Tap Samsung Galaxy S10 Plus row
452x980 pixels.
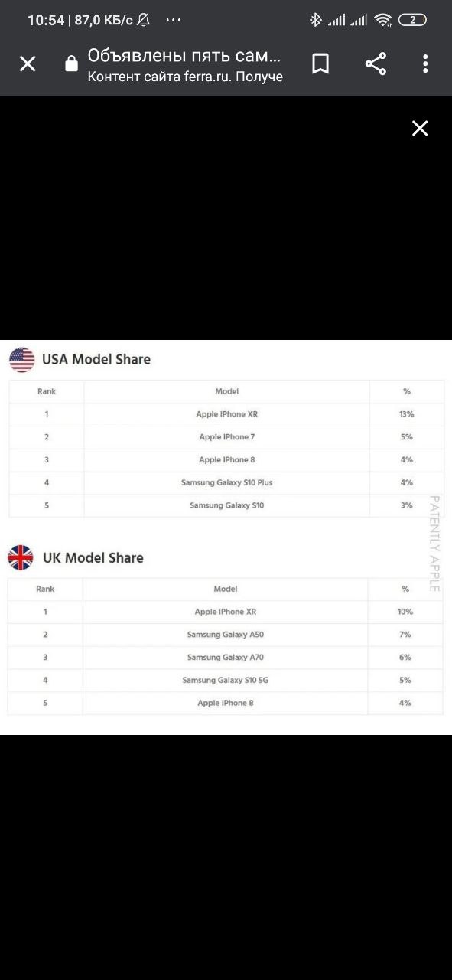[226, 483]
